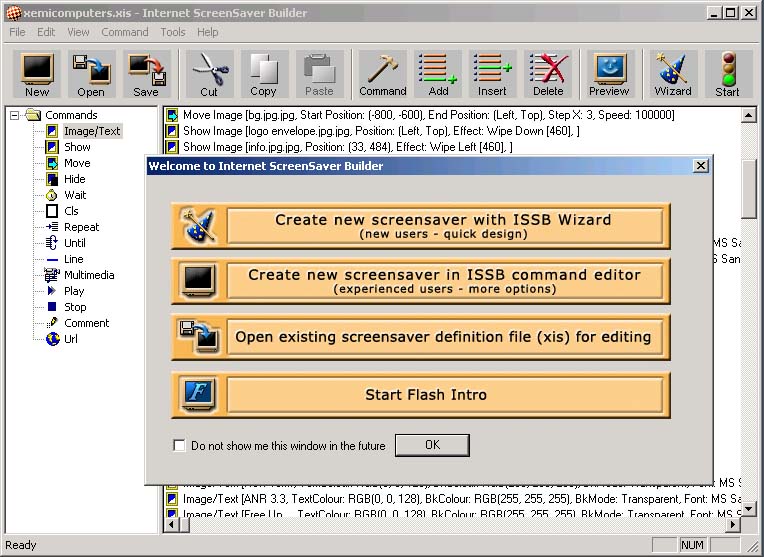This screenshot has height=557, width=764.
Task: Click the Add command toolbar icon
Action: pos(438,74)
